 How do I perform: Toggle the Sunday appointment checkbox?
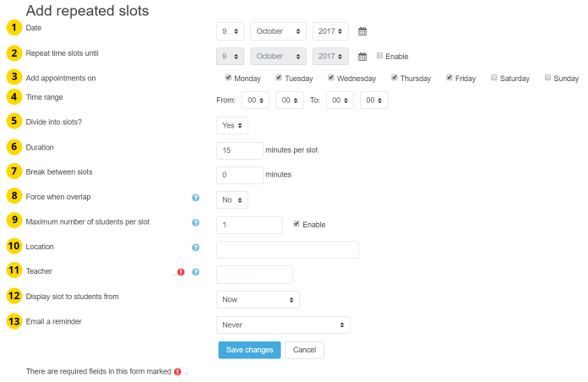(547, 78)
